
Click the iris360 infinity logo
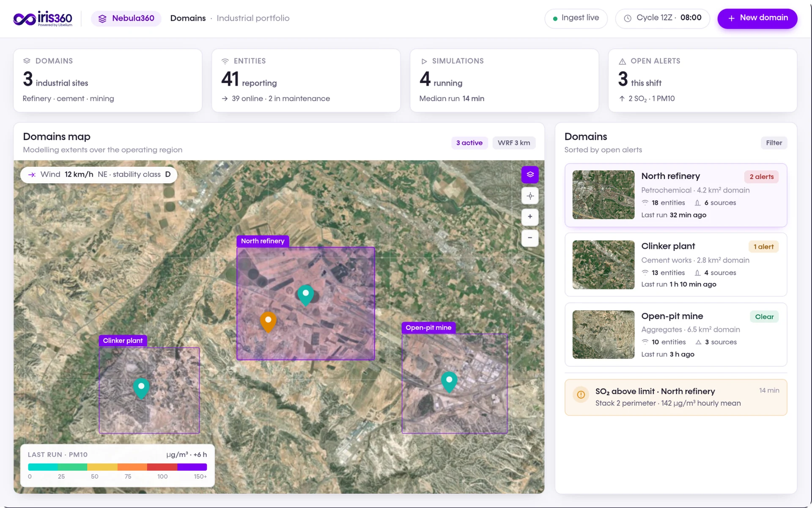(x=43, y=19)
